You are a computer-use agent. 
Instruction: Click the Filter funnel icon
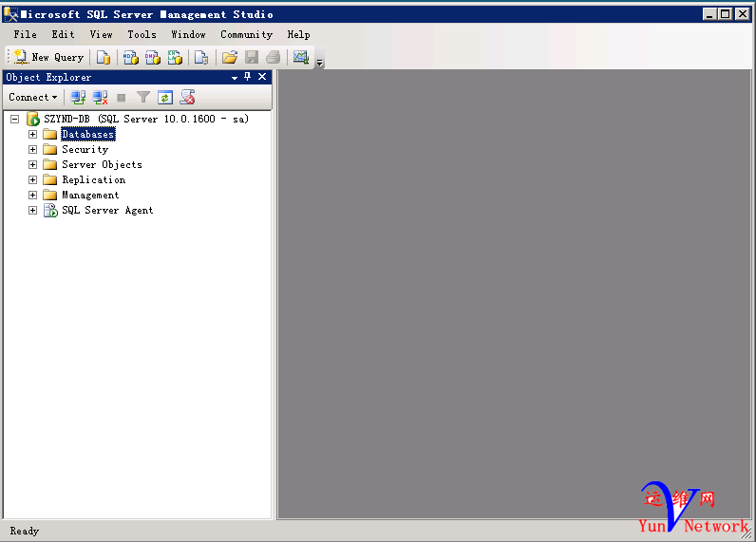click(143, 98)
